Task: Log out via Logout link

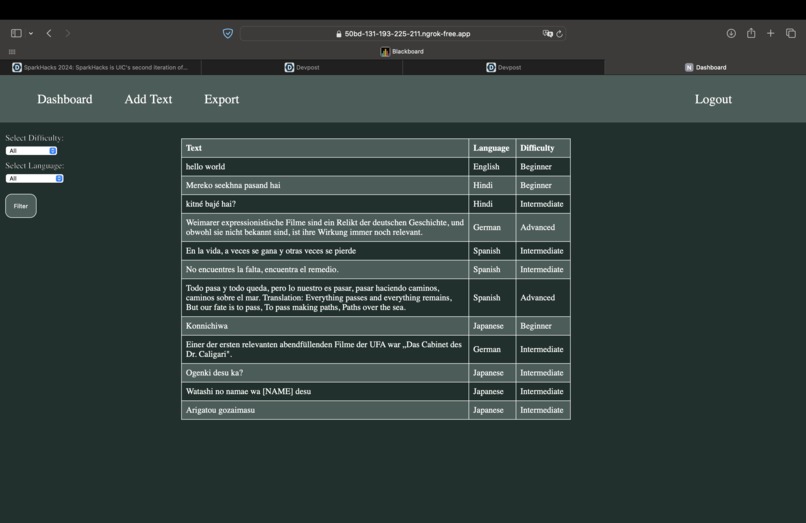Action: (713, 99)
